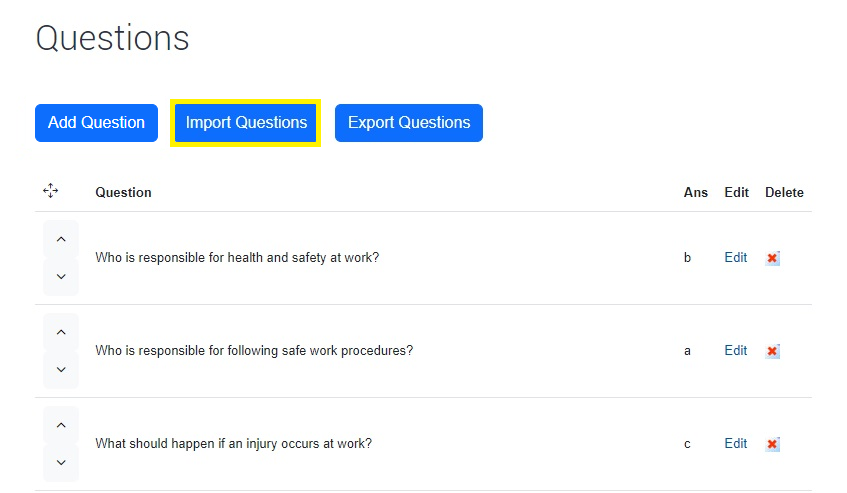Delete the health and safety question
The width and height of the screenshot is (847, 493).
(x=772, y=258)
